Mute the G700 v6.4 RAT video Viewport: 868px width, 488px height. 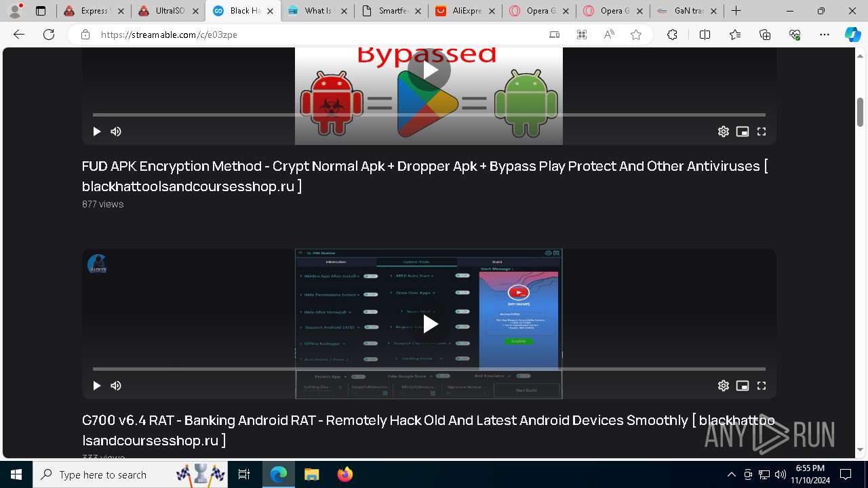tap(116, 386)
